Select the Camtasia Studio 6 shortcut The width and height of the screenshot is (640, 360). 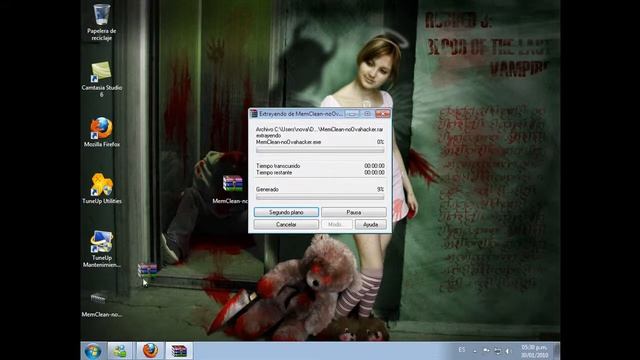click(x=102, y=79)
